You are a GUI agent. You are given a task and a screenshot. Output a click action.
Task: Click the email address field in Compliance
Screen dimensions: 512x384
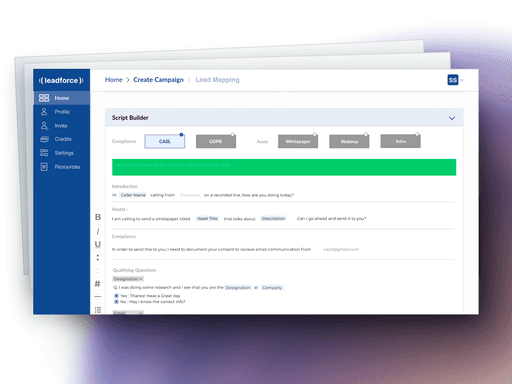click(x=341, y=249)
